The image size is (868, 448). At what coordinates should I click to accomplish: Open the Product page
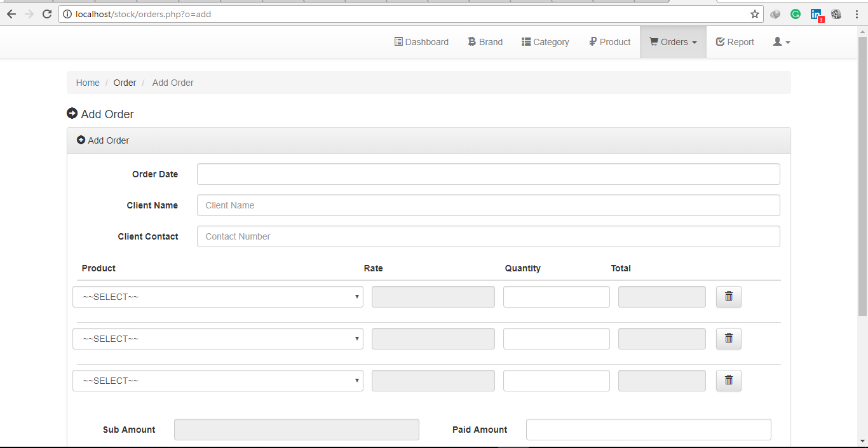click(x=609, y=42)
